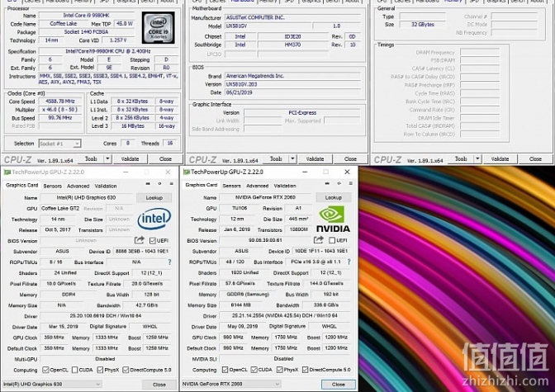Image resolution: width=555 pixels, height=392 pixels.
Task: Click the GDDR6 (Samsung) memory type field
Action: click(x=248, y=294)
